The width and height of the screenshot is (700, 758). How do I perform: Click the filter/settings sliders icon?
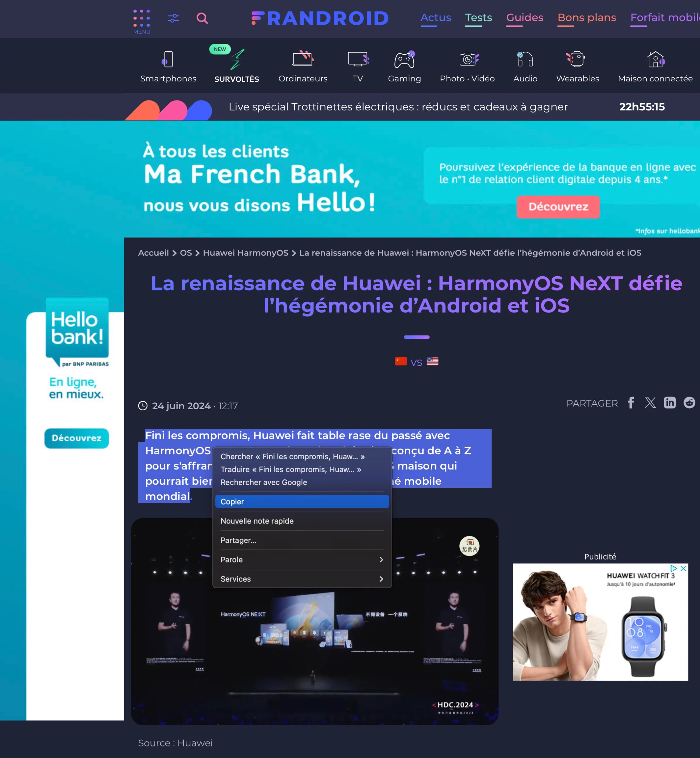coord(173,18)
